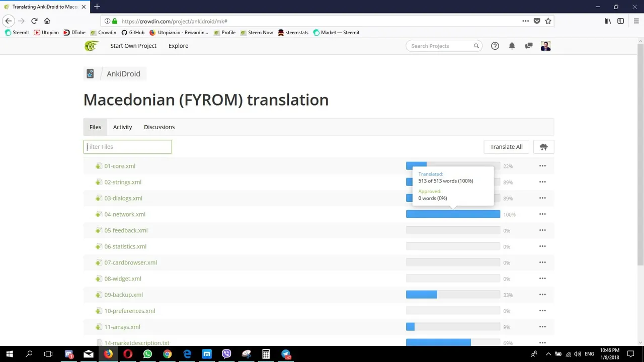Screen dimensions: 644x362
Task: Click the 11-arrays.xml progress bar
Action: 453,327
